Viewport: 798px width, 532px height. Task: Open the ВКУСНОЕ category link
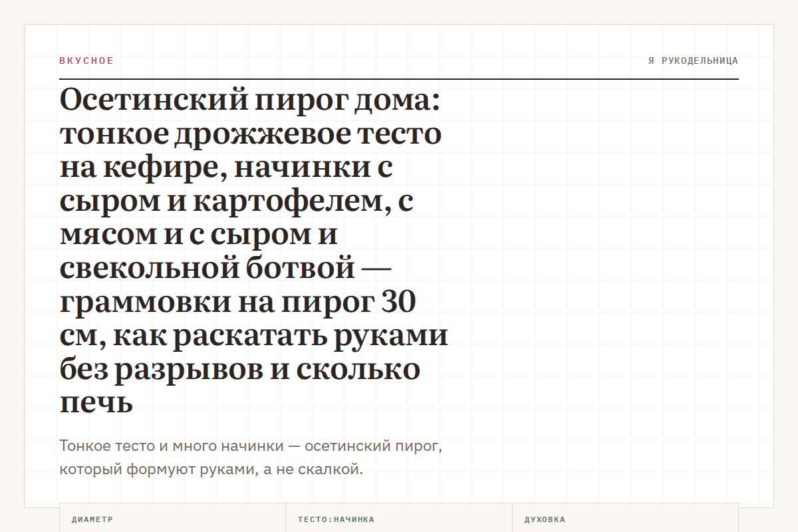point(86,61)
